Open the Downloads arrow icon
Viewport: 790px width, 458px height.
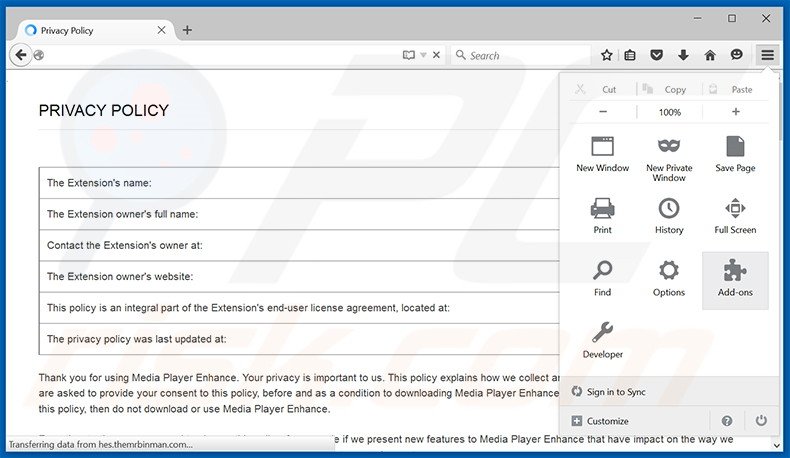(x=683, y=55)
